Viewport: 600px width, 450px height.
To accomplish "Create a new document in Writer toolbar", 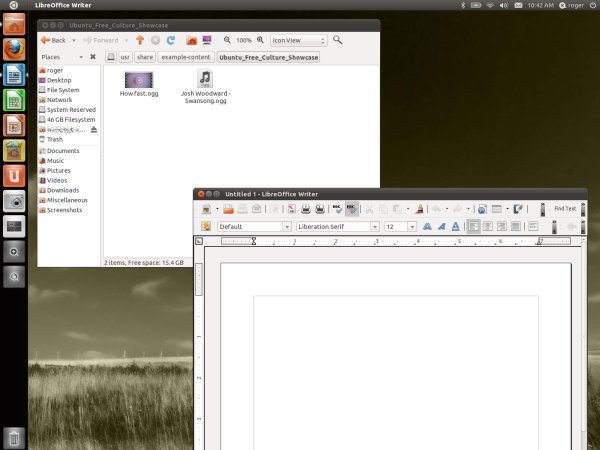I will click(x=206, y=209).
